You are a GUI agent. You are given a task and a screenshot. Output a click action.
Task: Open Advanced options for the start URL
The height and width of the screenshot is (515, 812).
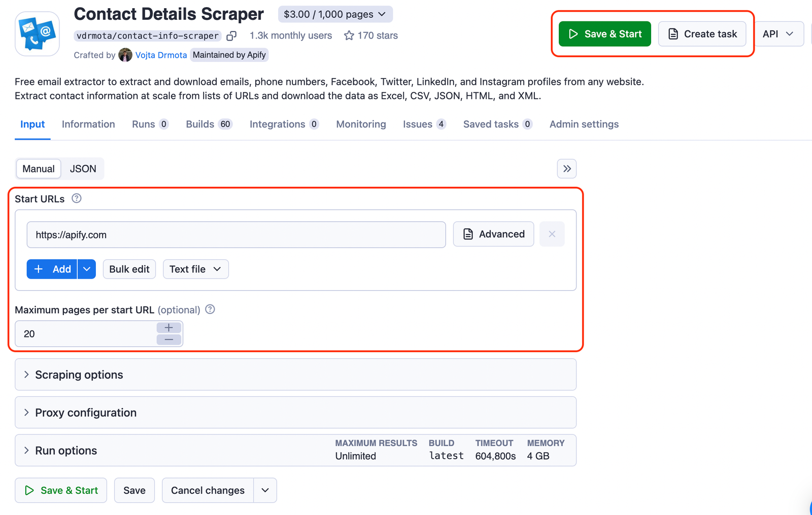coord(493,234)
